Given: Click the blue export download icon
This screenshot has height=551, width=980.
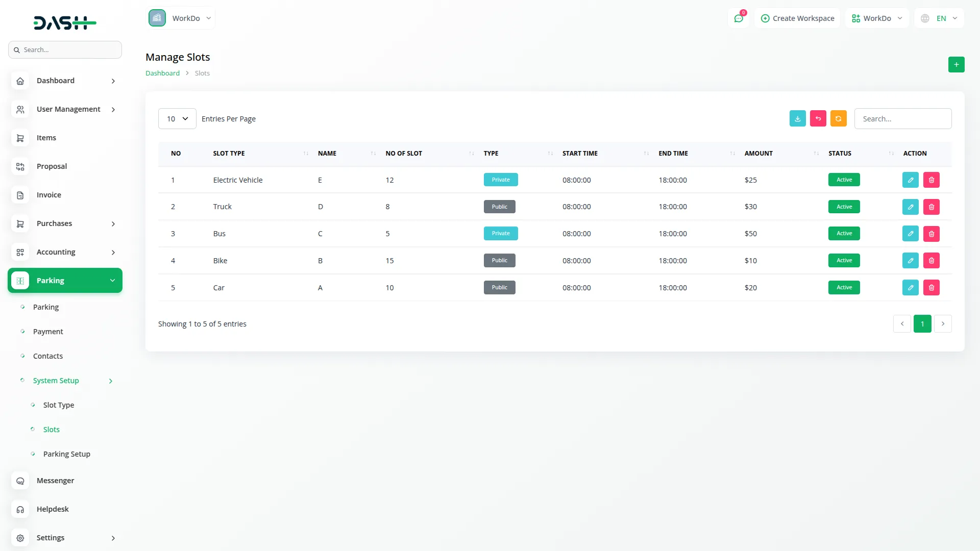Looking at the screenshot, I should pyautogui.click(x=797, y=118).
